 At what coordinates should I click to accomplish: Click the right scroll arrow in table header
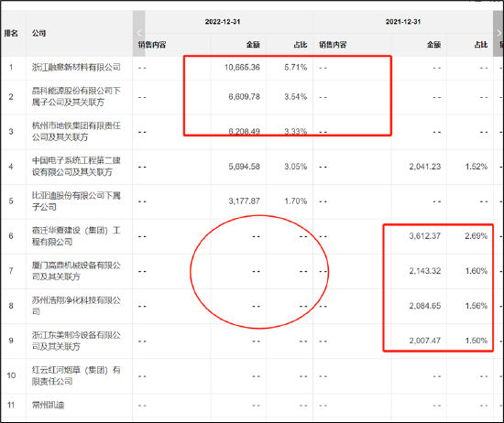tap(499, 33)
